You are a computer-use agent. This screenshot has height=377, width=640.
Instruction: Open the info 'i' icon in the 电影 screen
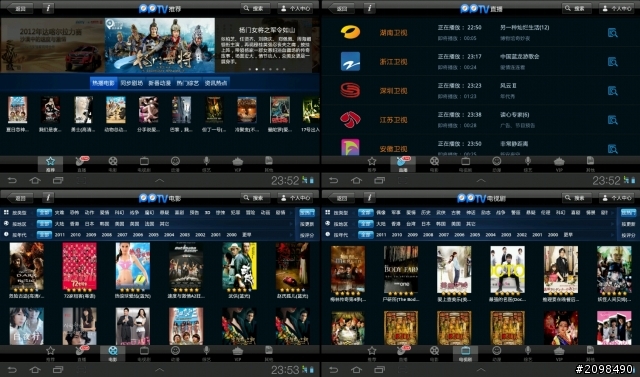[48, 198]
